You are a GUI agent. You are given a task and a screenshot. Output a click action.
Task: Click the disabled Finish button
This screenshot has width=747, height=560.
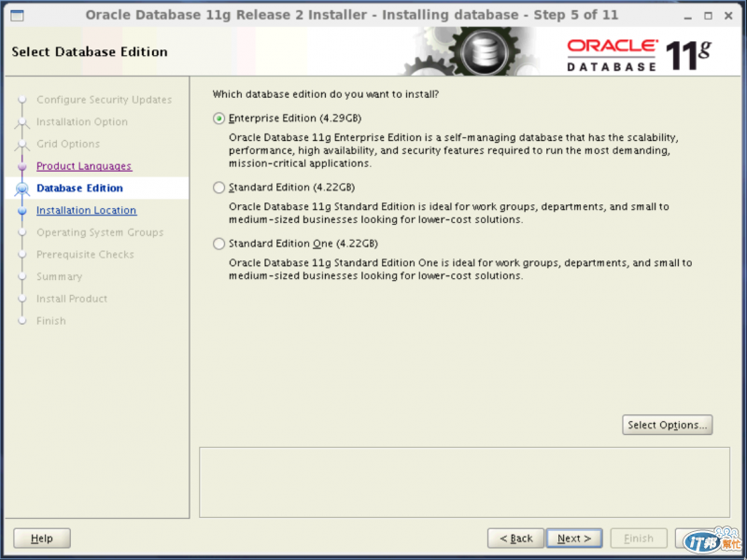(x=639, y=539)
